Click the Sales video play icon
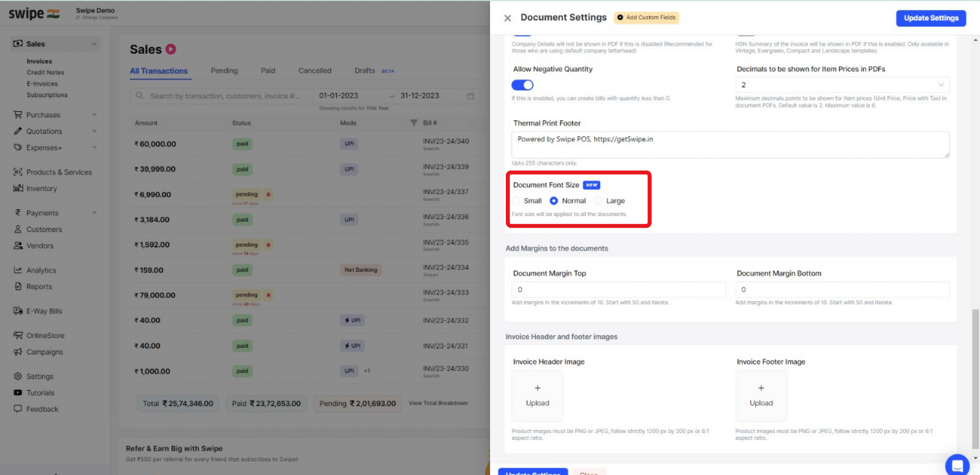 (171, 49)
